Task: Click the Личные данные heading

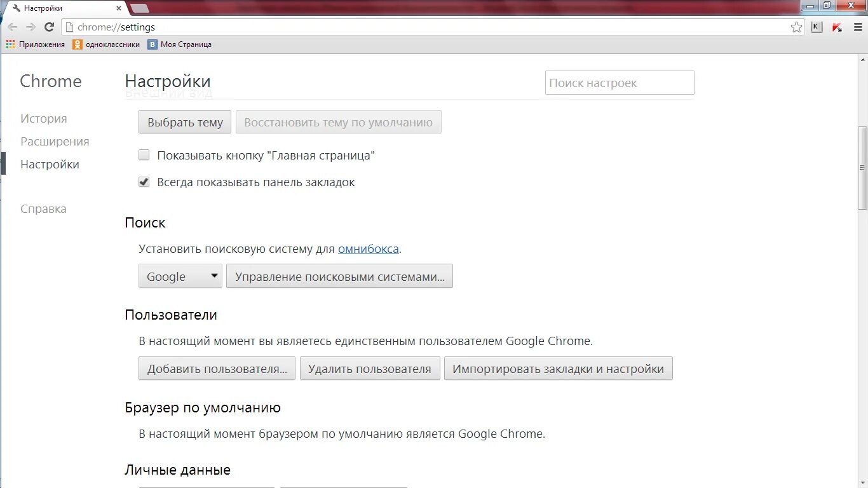Action: tap(177, 470)
